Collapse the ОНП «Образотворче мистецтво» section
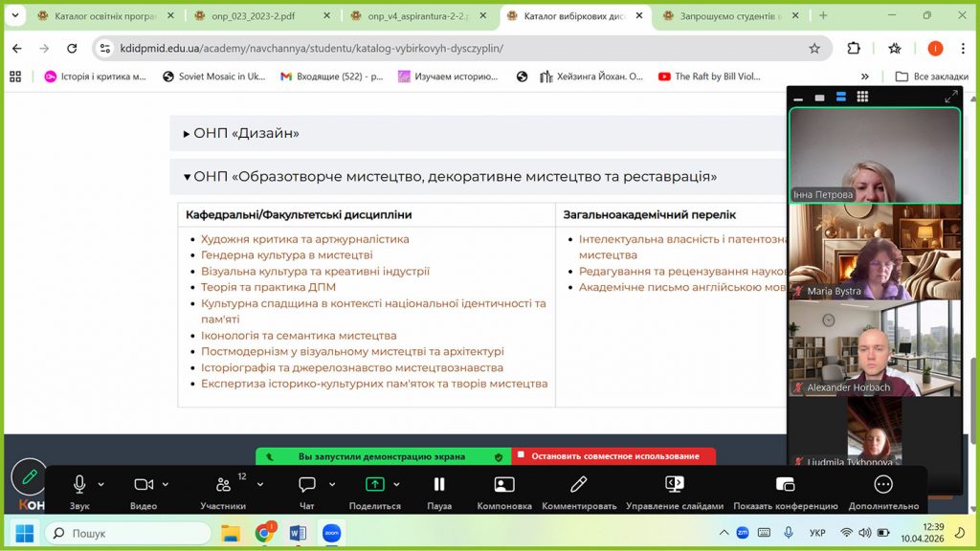Viewport: 980px width, 551px height. (450, 177)
